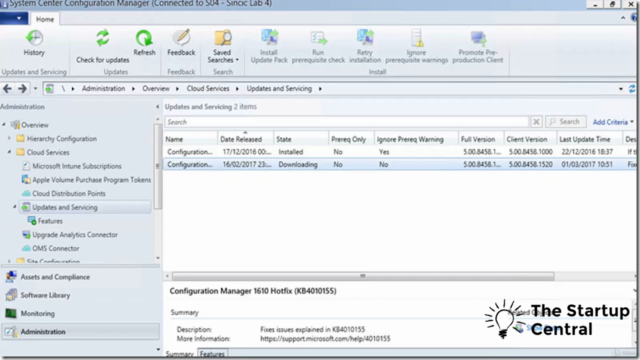This screenshot has width=640, height=360.
Task: Open the History ribbon button
Action: click(34, 43)
